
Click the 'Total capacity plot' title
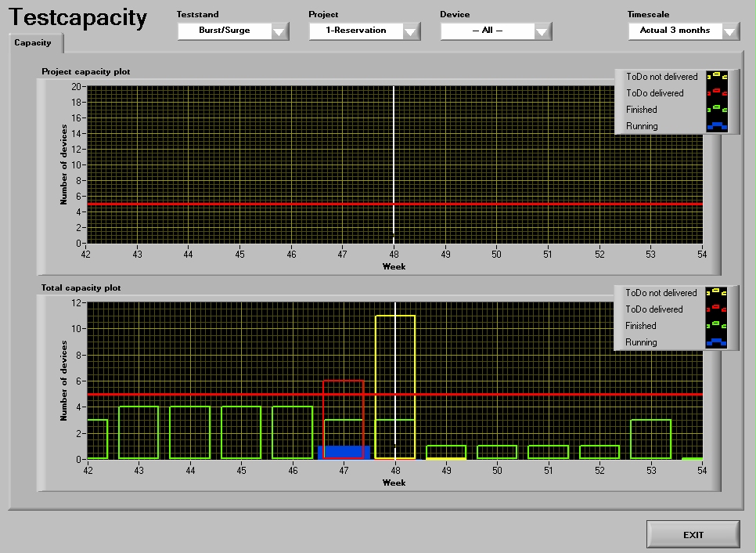tap(81, 287)
